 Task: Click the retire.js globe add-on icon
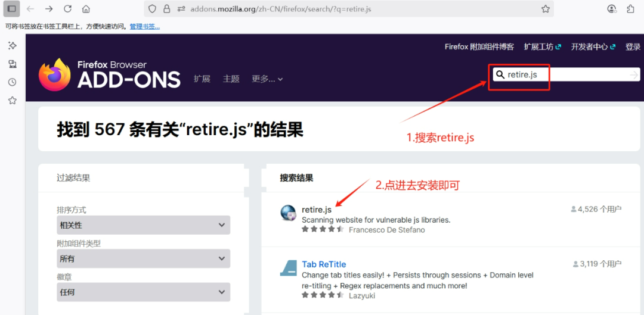pos(288,212)
